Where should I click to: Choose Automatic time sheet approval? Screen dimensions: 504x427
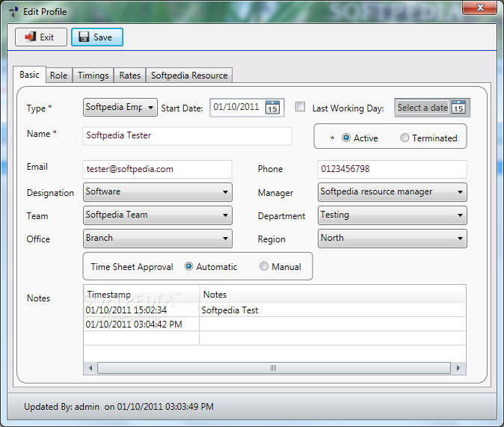(x=189, y=266)
